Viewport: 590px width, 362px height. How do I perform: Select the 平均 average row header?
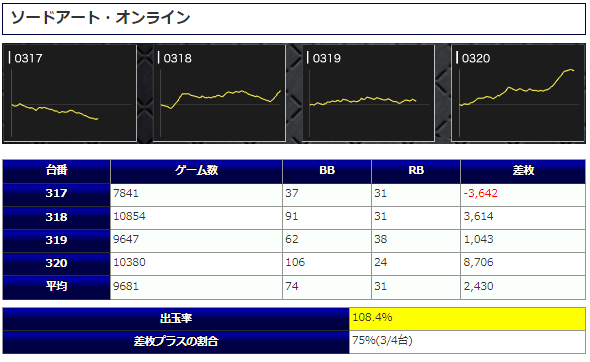[x=56, y=287]
